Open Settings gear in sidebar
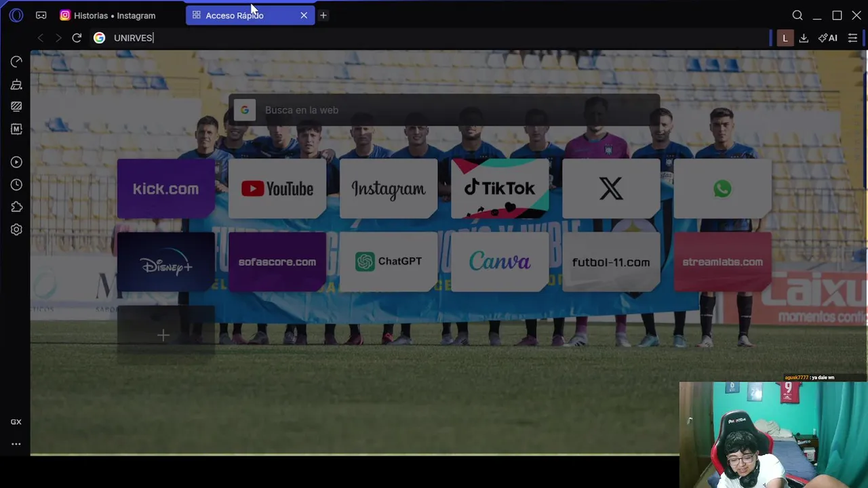Image resolution: width=868 pixels, height=488 pixels. 16,229
